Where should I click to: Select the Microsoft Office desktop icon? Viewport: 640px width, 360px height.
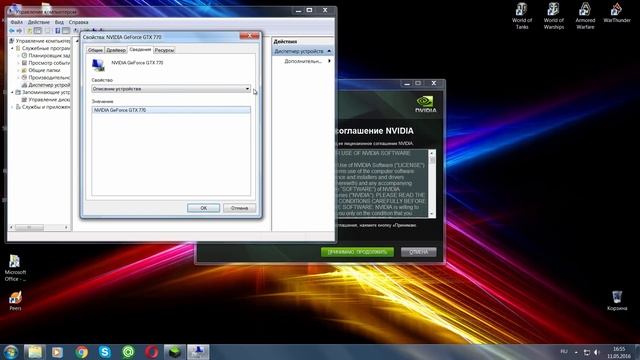click(x=15, y=268)
